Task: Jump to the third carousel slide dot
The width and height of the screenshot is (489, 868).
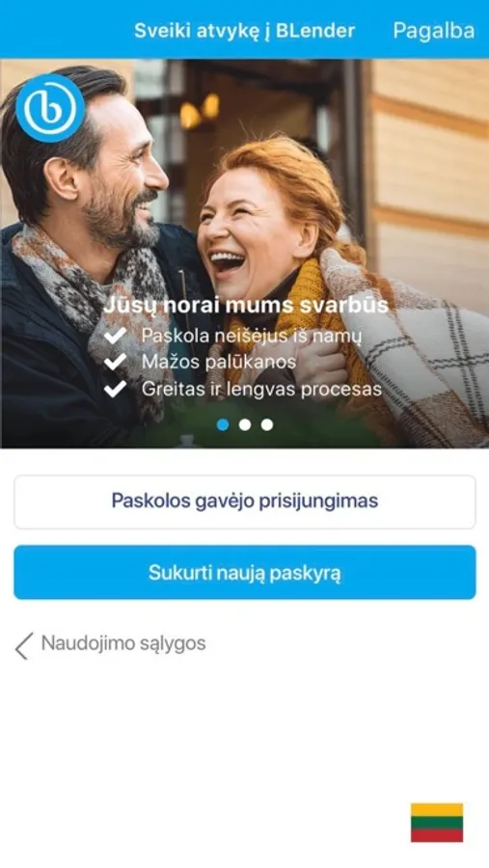Action: pyautogui.click(x=267, y=424)
